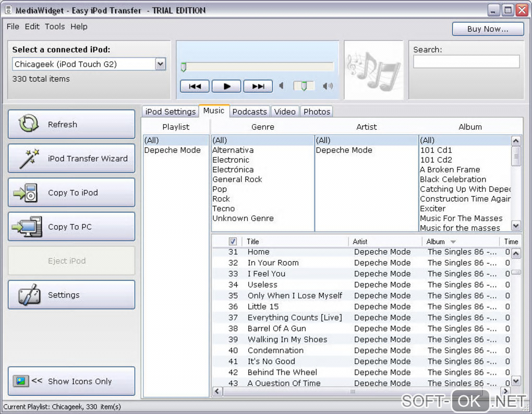Switch to the Photos tab
Viewport: 532px width, 414px height.
pyautogui.click(x=317, y=112)
